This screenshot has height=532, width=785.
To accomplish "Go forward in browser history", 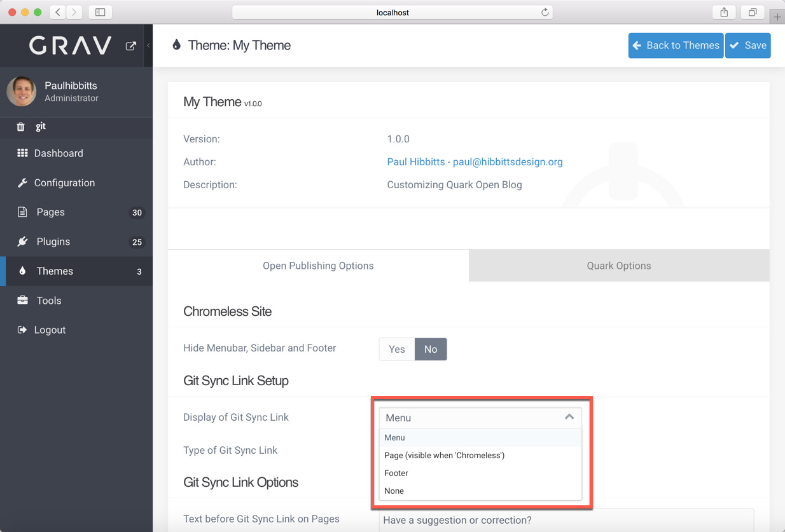I will 74,12.
